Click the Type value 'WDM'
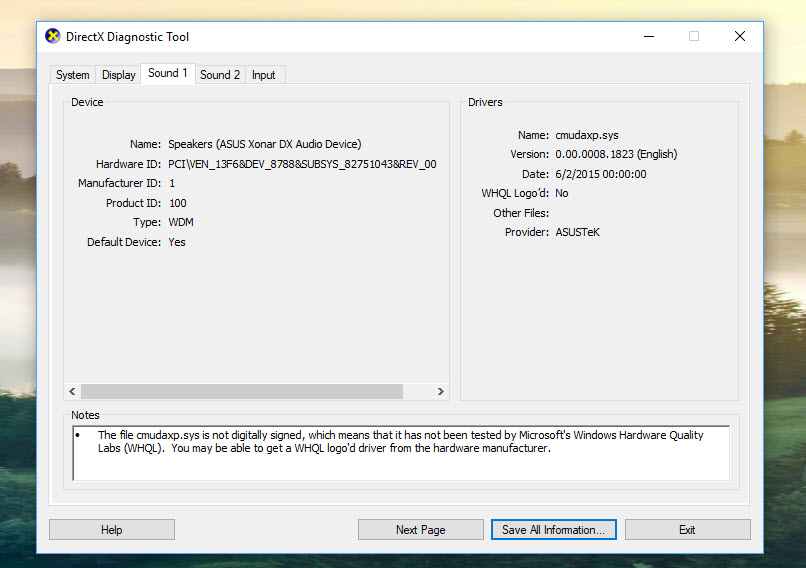 coord(181,222)
